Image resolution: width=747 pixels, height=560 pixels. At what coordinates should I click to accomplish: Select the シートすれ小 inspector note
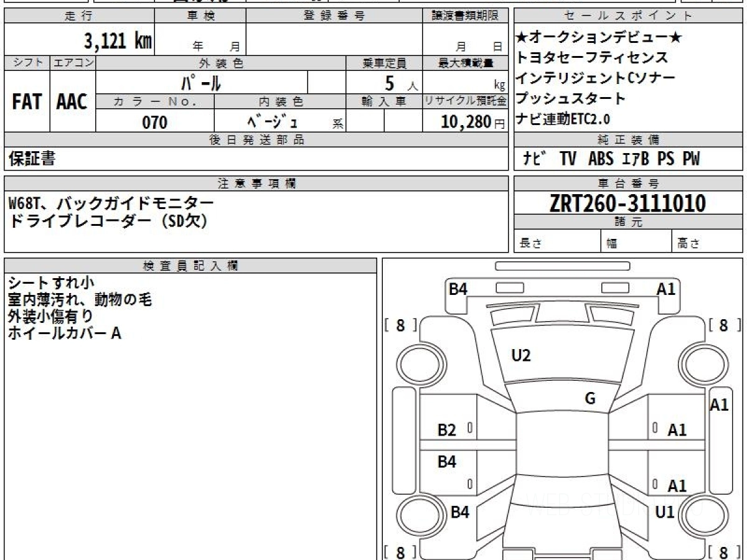pyautogui.click(x=51, y=283)
